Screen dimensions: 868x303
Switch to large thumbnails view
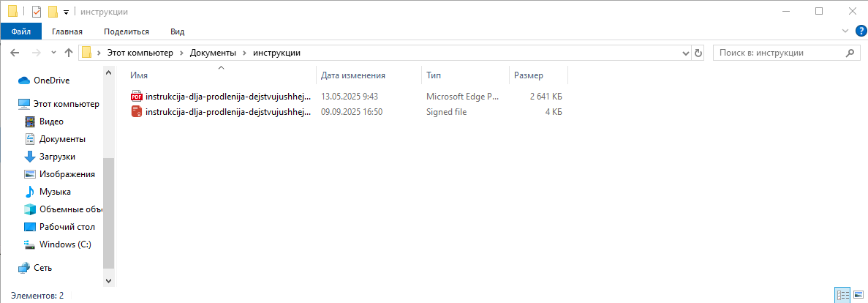[x=858, y=295]
